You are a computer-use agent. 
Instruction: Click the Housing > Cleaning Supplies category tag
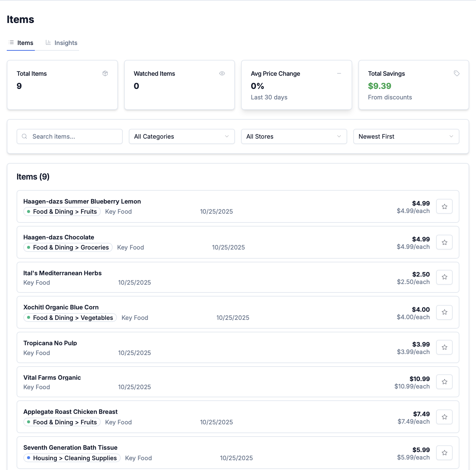tap(72, 458)
